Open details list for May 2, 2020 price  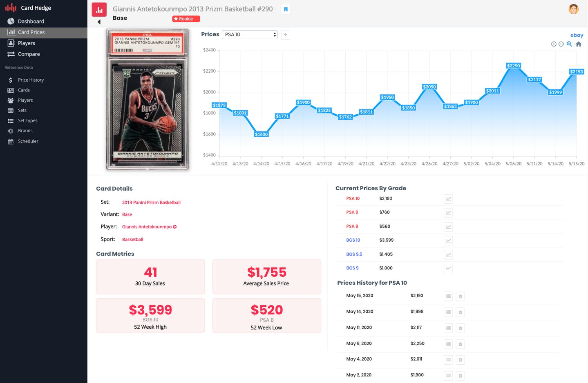tap(448, 376)
